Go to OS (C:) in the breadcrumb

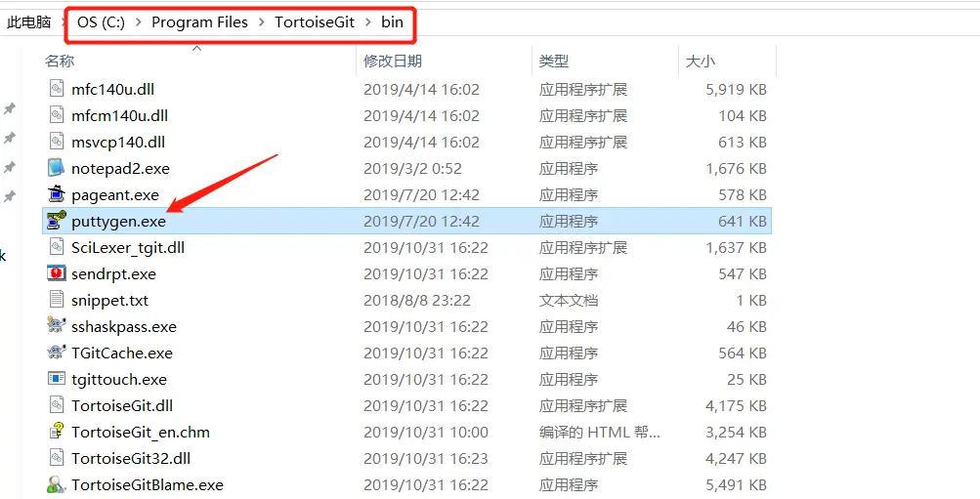[101, 22]
